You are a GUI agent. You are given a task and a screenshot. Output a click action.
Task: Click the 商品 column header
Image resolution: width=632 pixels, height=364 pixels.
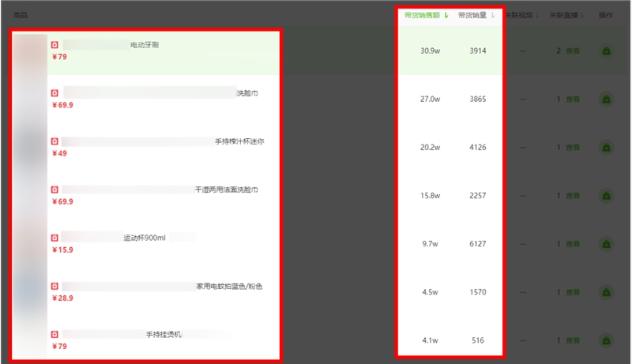pyautogui.click(x=21, y=15)
